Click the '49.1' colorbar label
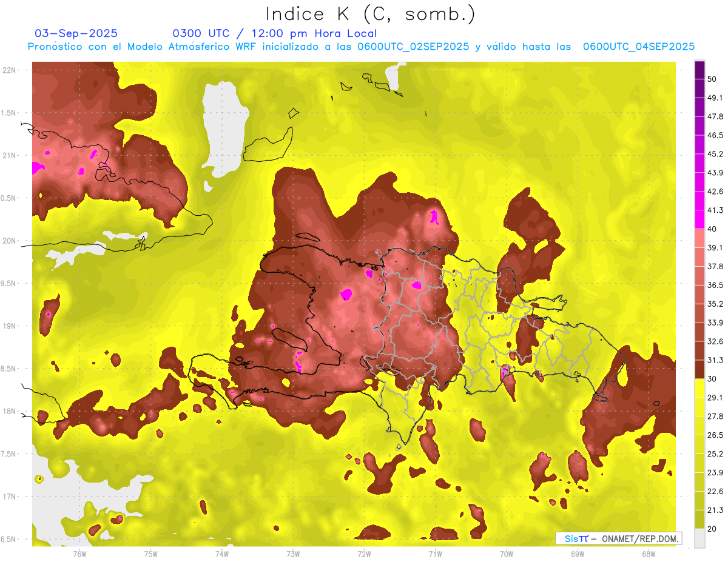Viewport: 728px width, 562px height. [715, 98]
